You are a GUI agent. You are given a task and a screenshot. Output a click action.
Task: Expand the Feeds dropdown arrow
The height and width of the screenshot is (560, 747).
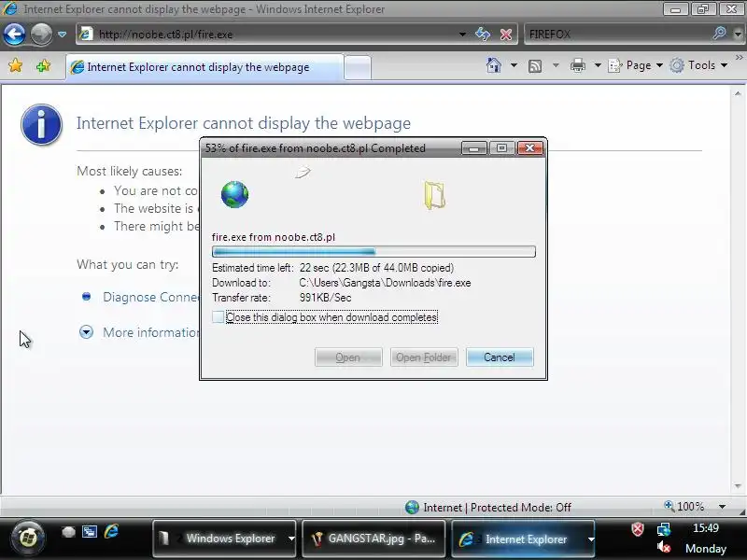[x=556, y=65]
